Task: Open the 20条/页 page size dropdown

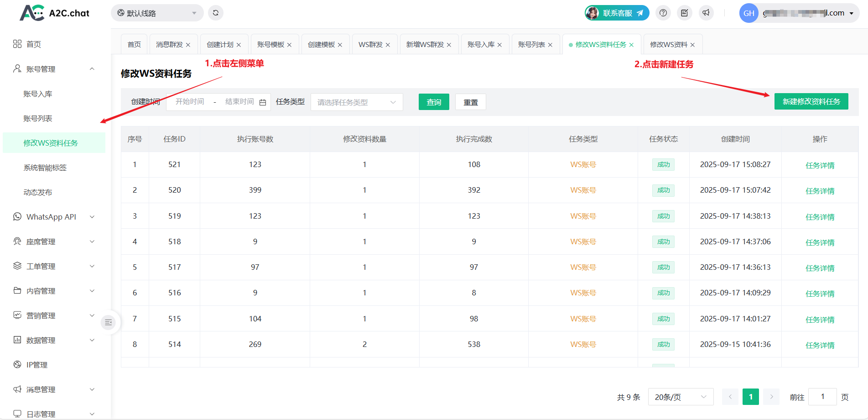Action: [680, 397]
